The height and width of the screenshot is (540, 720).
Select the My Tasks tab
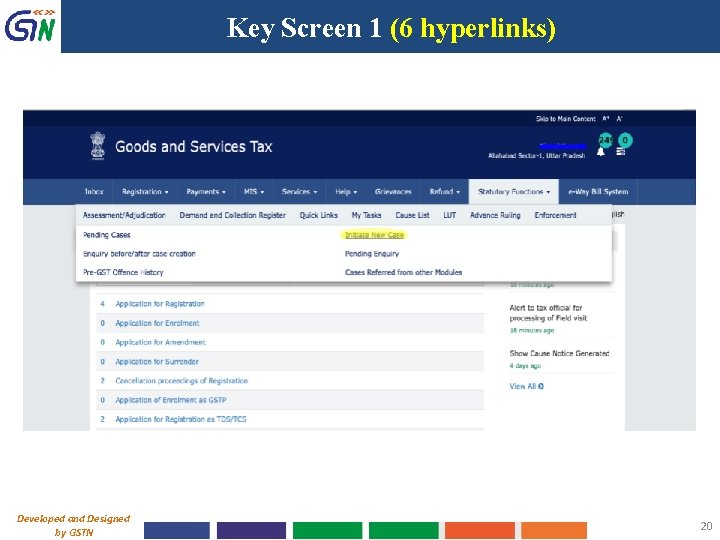point(366,215)
